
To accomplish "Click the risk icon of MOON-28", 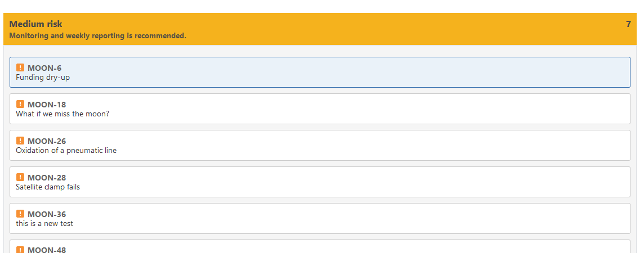I will click(20, 177).
